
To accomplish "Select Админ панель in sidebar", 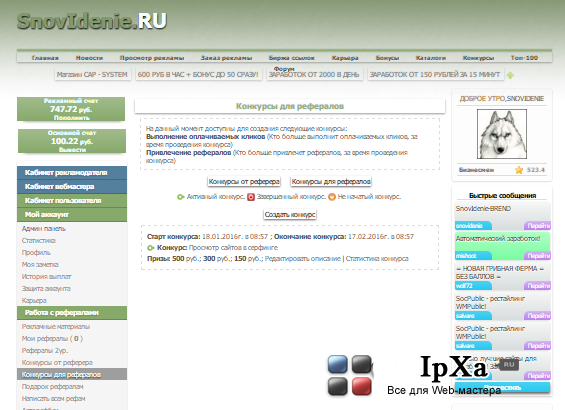I will (44, 229).
